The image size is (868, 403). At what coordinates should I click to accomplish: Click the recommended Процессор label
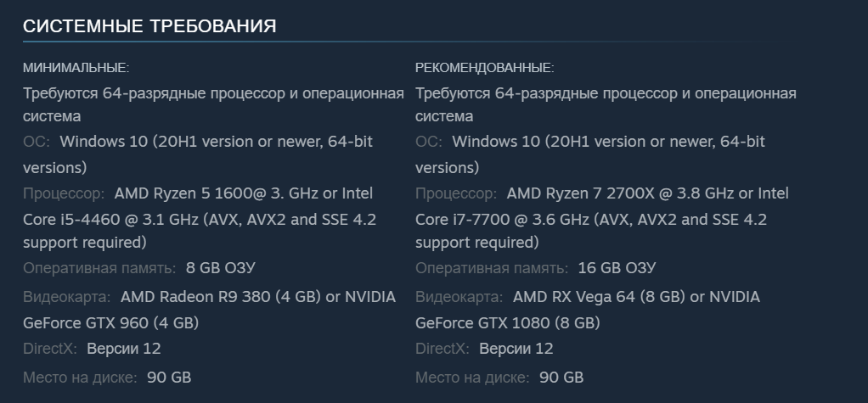coord(456,193)
